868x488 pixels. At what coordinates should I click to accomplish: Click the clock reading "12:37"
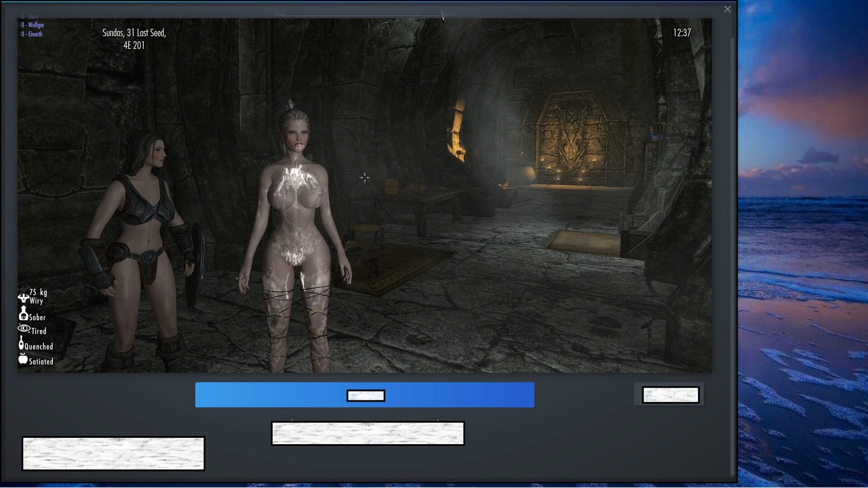pos(682,33)
